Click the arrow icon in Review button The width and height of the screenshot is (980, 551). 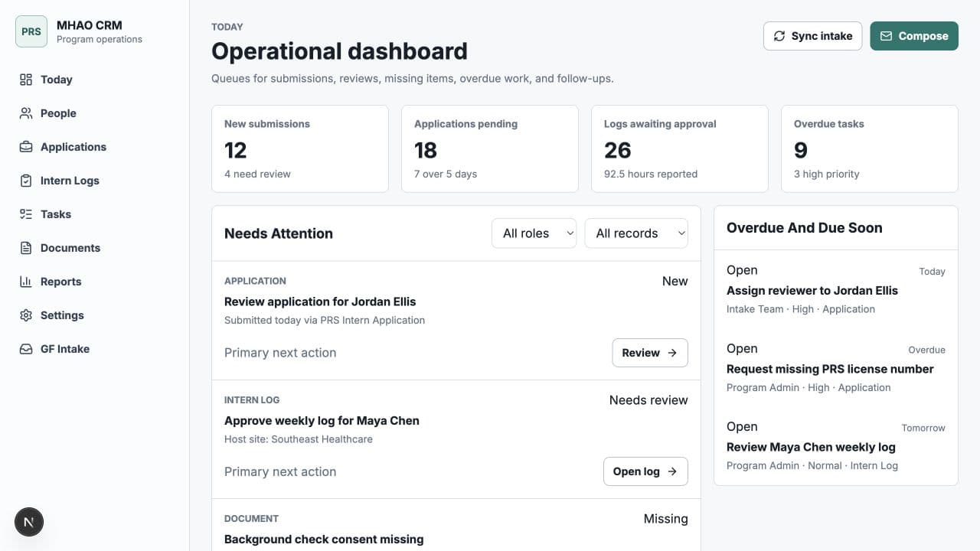[672, 353]
